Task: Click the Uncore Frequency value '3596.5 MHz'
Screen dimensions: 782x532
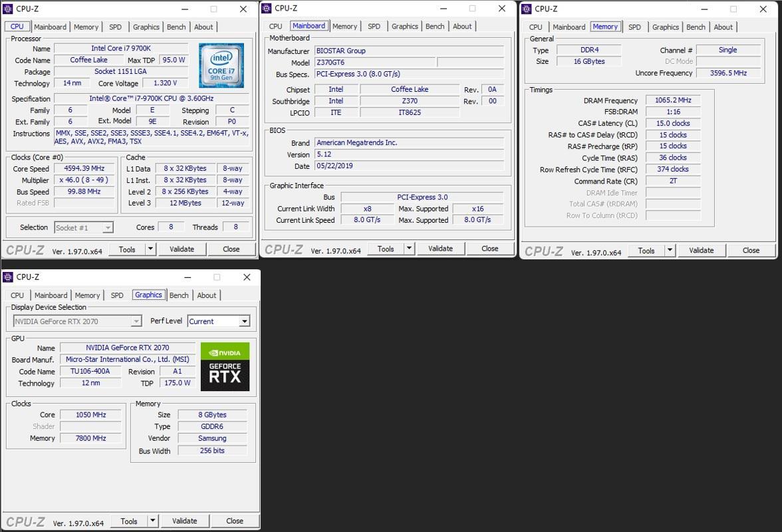Action: coord(729,72)
